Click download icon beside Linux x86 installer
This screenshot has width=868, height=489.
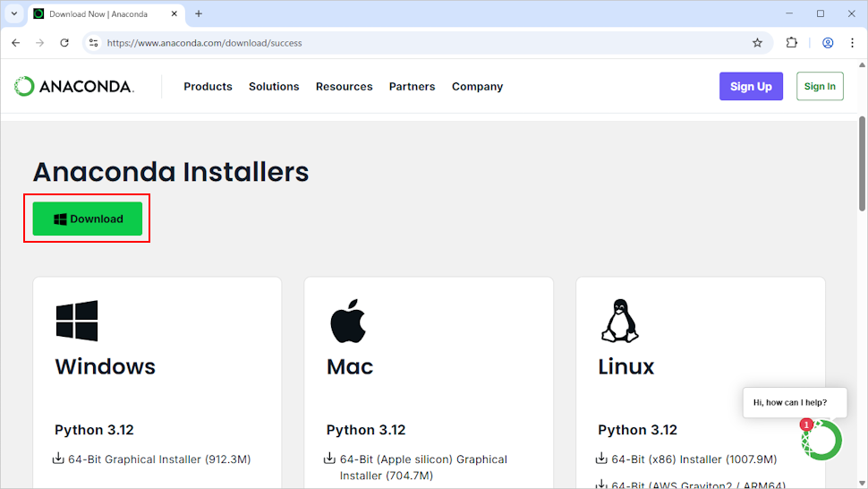[x=601, y=458]
